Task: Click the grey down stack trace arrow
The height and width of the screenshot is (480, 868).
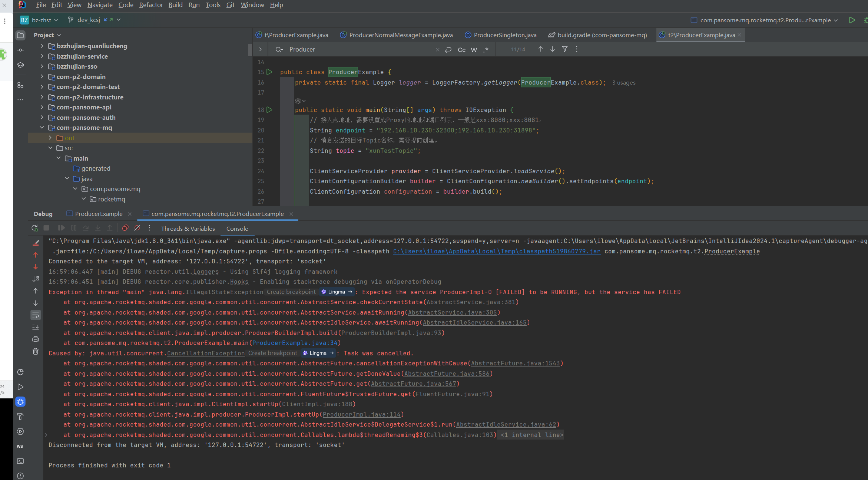Action: tap(36, 303)
